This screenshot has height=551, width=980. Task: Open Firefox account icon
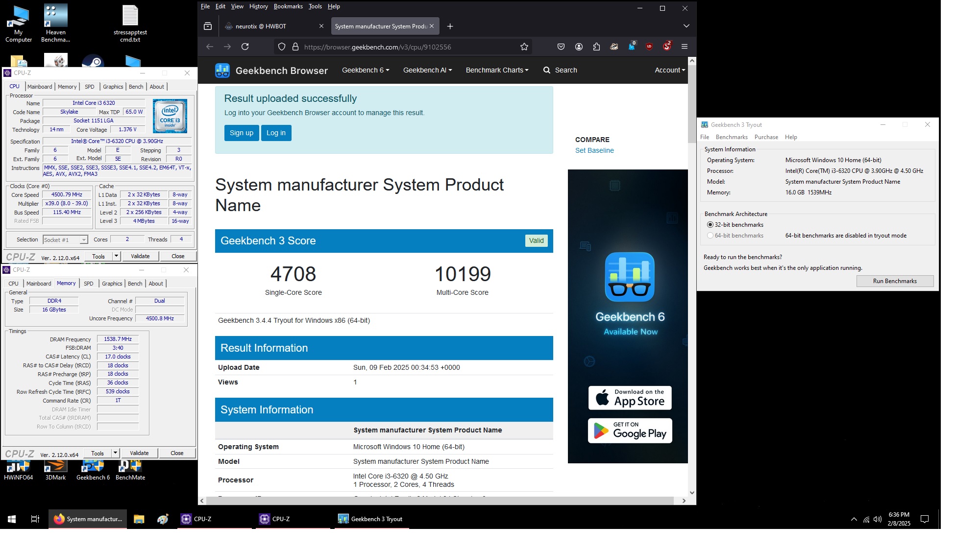point(579,47)
